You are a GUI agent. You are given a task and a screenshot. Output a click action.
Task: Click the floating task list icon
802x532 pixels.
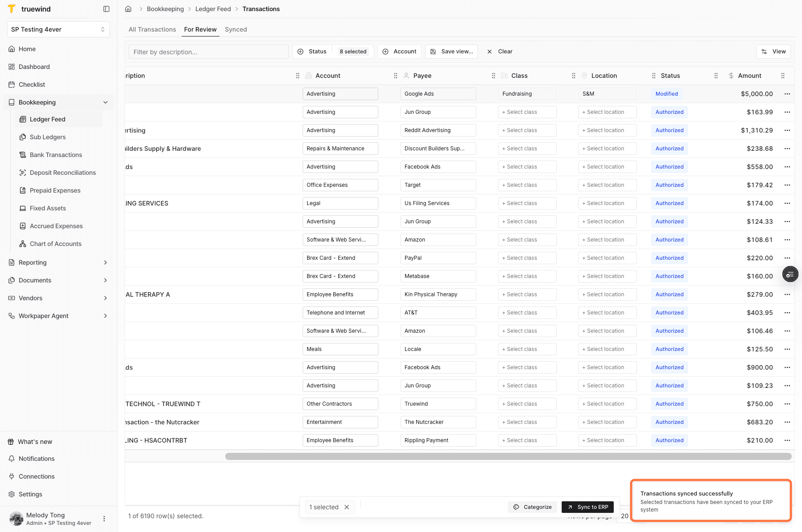(x=790, y=274)
